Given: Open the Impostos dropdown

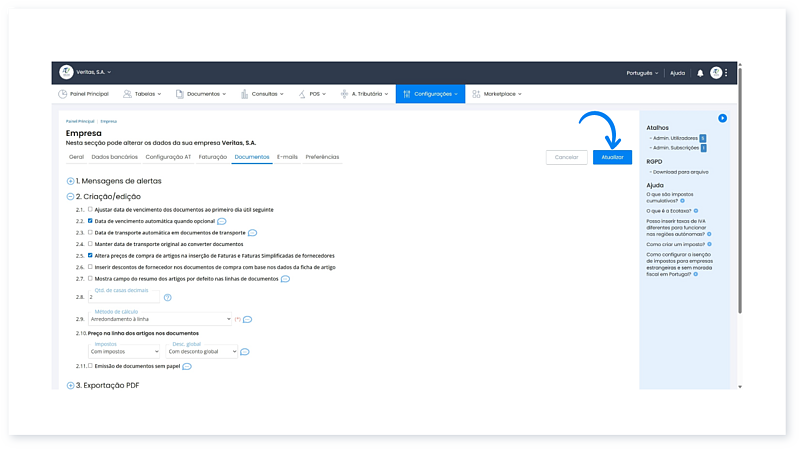Looking at the screenshot, I should click(x=123, y=352).
